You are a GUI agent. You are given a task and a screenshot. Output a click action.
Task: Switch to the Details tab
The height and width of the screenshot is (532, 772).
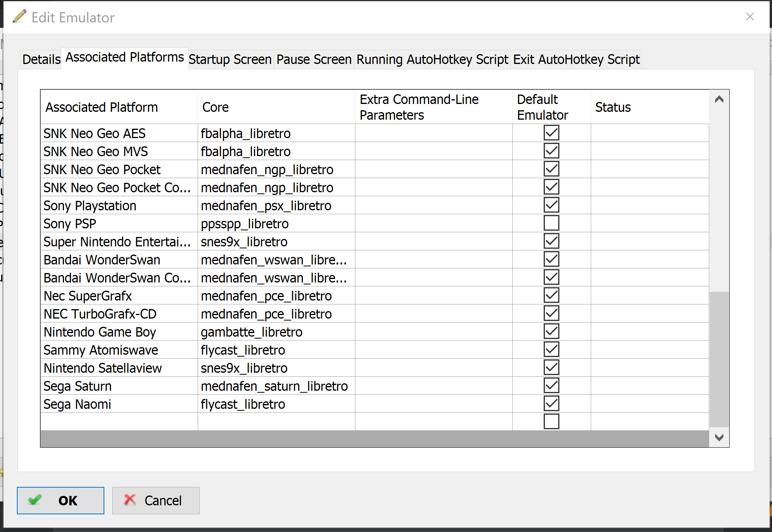point(41,60)
